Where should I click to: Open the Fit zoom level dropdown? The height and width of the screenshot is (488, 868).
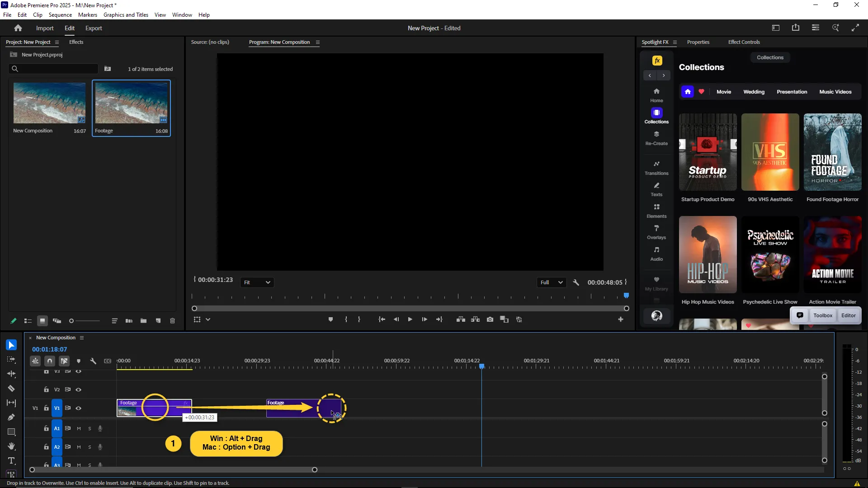[257, 282]
